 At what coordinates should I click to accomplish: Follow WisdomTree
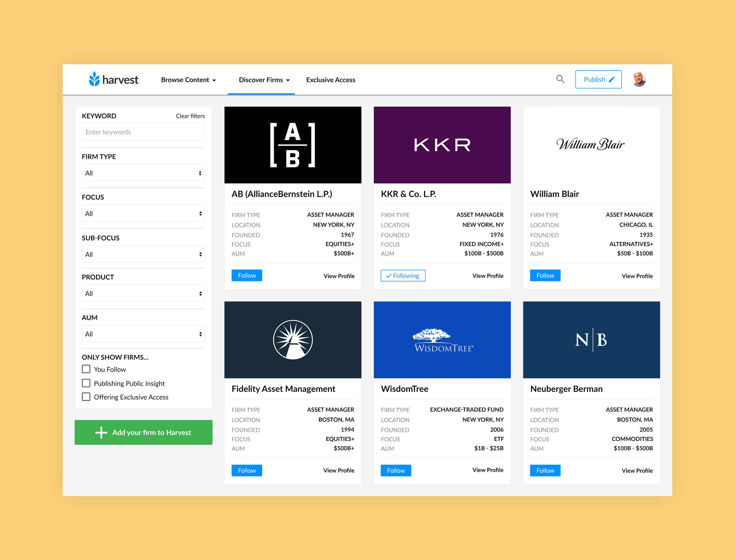click(396, 470)
